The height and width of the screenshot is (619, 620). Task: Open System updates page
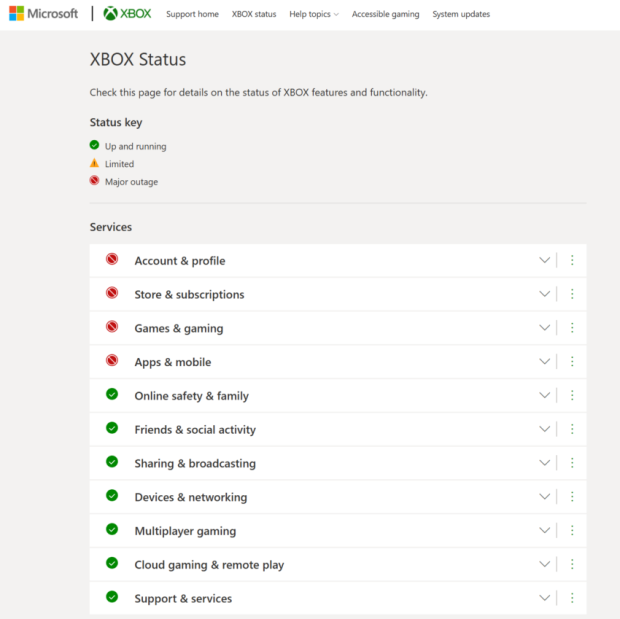tap(461, 14)
